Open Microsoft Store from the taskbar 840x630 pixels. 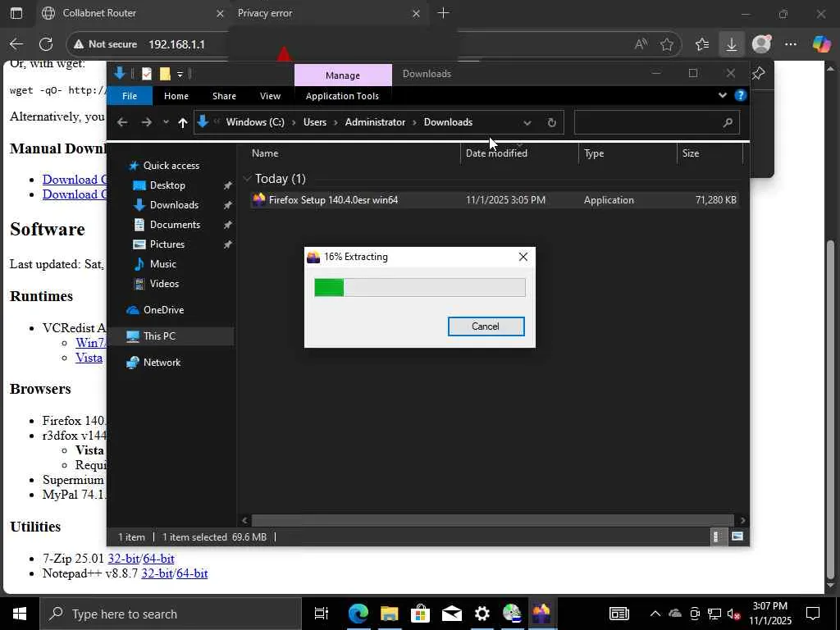[421, 614]
